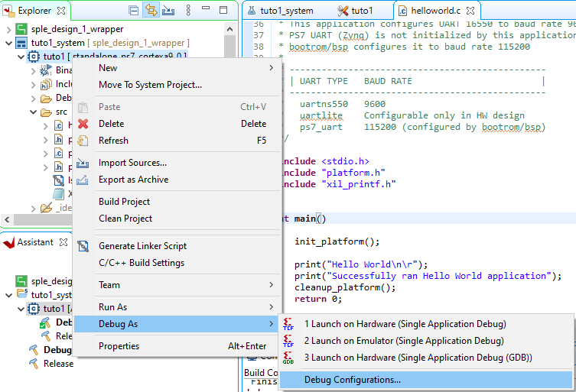Choose Move To System Project...
Viewport: 576px width, 392px height.
[177, 85]
